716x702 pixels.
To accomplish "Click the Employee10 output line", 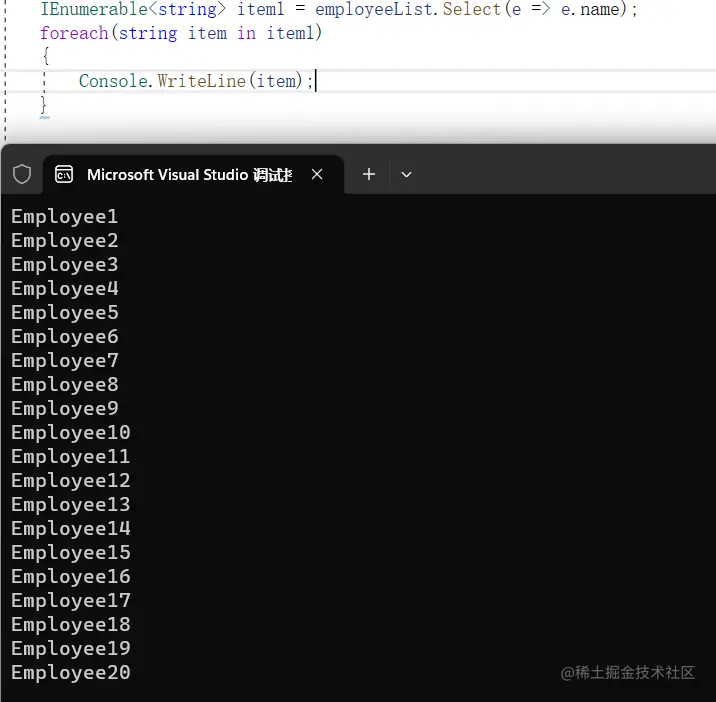I will point(71,433).
